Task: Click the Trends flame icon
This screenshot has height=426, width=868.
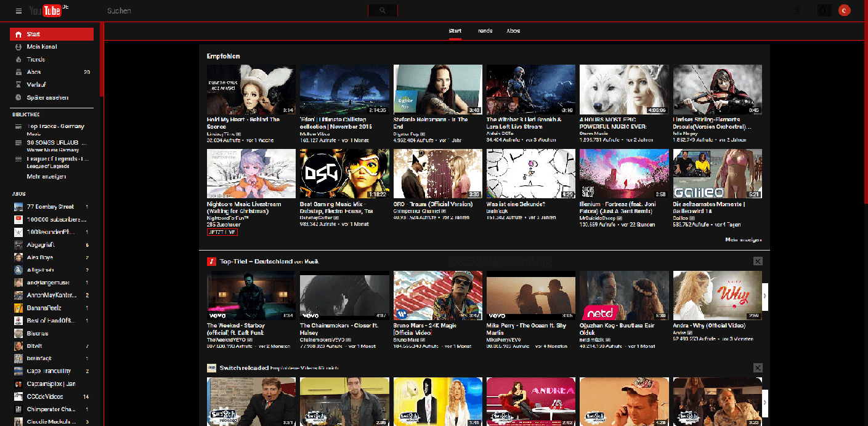Action: pyautogui.click(x=18, y=60)
